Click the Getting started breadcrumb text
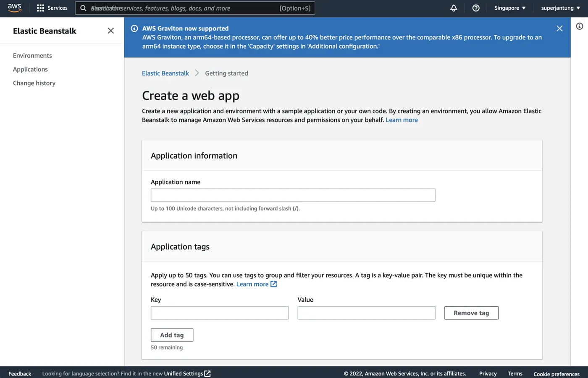 (226, 73)
